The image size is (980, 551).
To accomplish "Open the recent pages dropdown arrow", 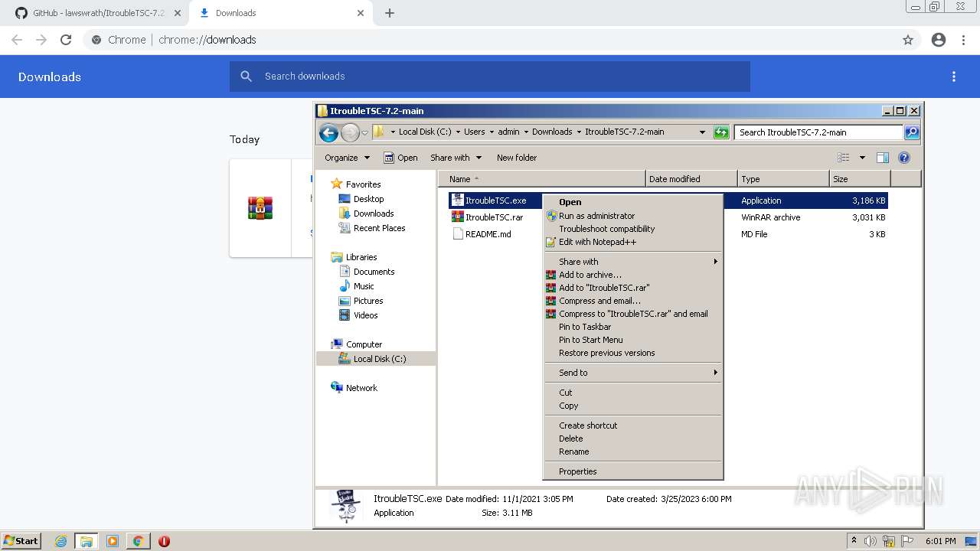I will 365,132.
